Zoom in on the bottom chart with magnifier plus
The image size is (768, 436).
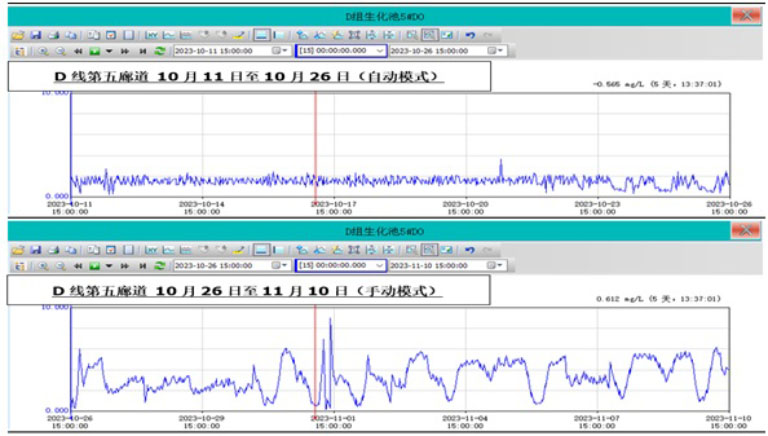[43, 266]
